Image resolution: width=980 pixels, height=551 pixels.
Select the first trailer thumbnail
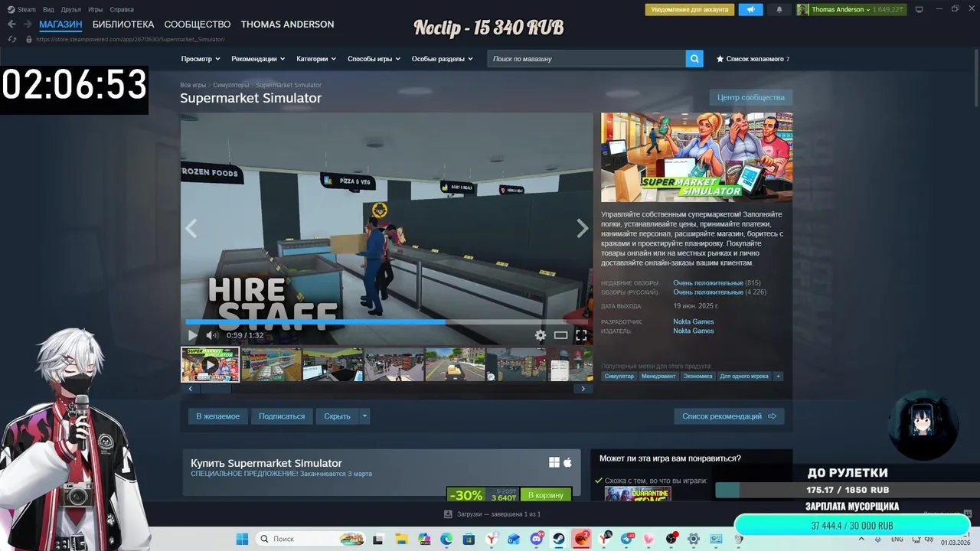tap(210, 364)
